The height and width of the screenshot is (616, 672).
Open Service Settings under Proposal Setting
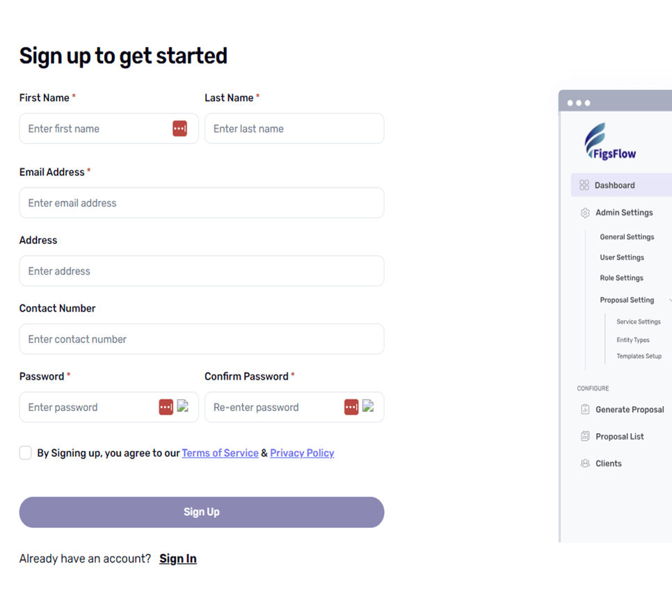pos(639,321)
